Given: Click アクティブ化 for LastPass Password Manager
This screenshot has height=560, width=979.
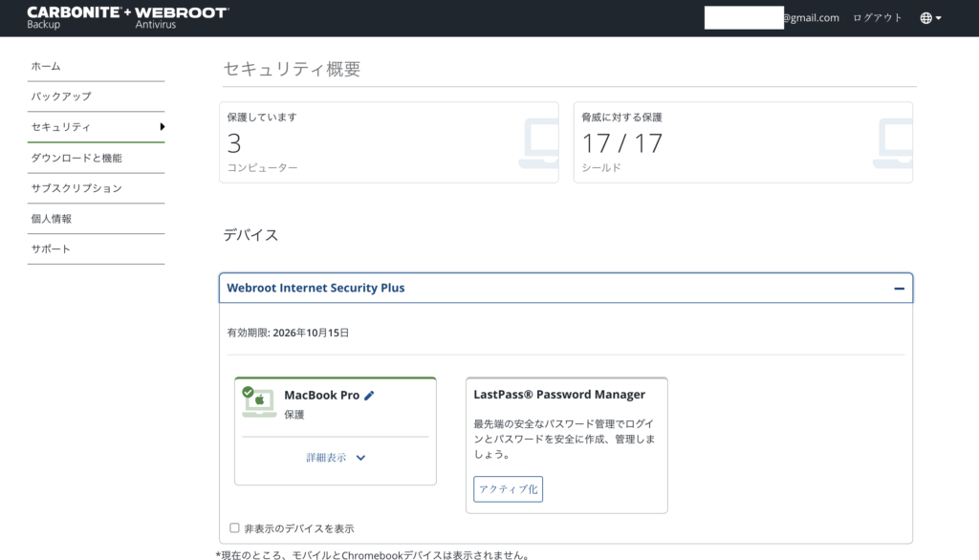Looking at the screenshot, I should point(508,488).
